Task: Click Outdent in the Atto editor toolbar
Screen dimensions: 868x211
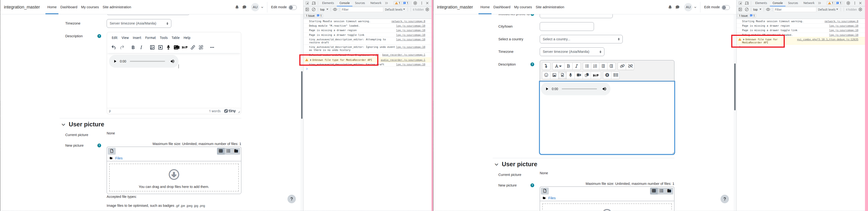Action: [603, 66]
